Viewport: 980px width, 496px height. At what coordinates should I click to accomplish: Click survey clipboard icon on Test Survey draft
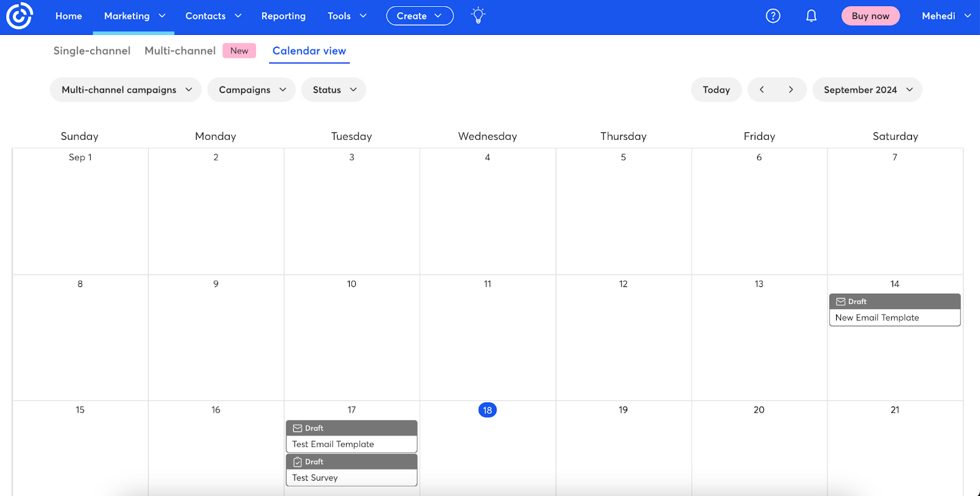(x=298, y=462)
